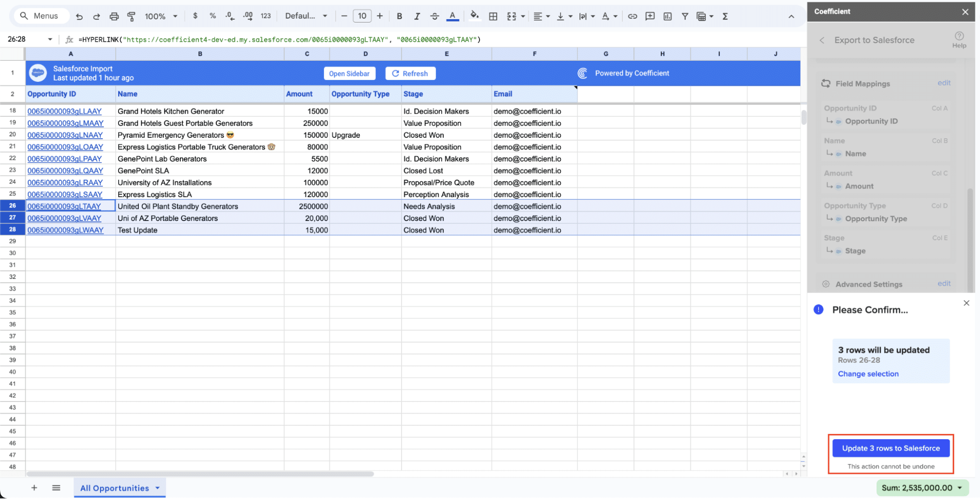Click Update 3 rows to Salesforce
The height and width of the screenshot is (499, 980).
(x=891, y=448)
